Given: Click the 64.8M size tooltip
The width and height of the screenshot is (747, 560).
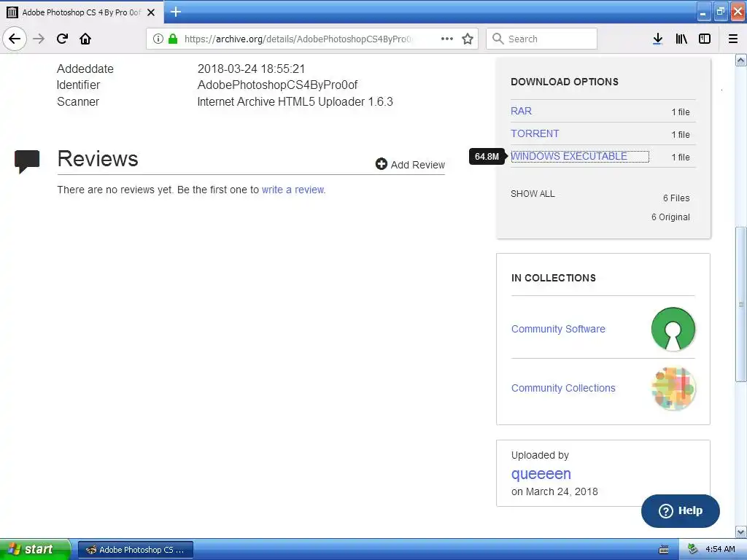Looking at the screenshot, I should (x=487, y=157).
